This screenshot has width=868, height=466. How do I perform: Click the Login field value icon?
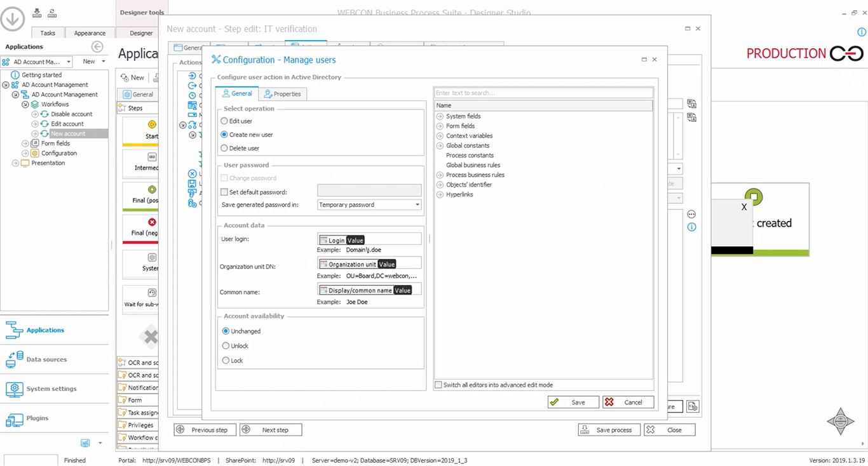323,240
